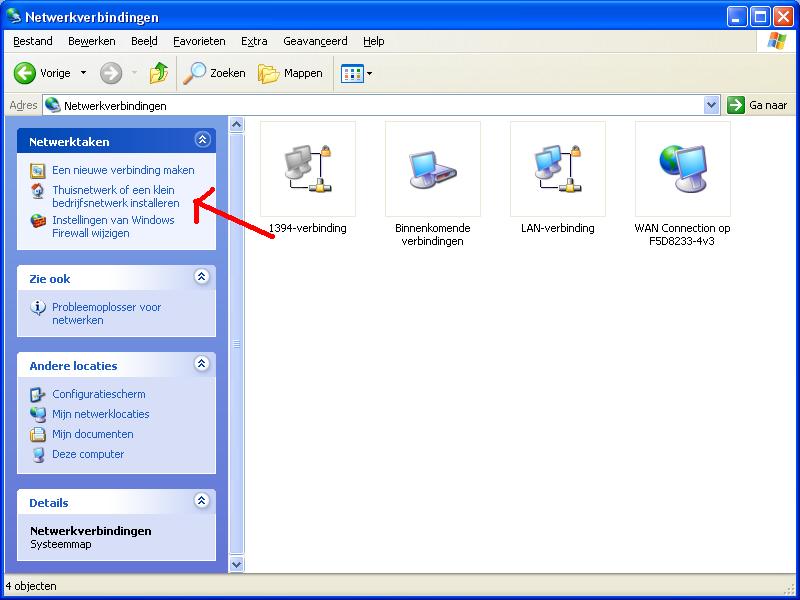Open the Bestand menu
The height and width of the screenshot is (600, 800).
(x=33, y=41)
